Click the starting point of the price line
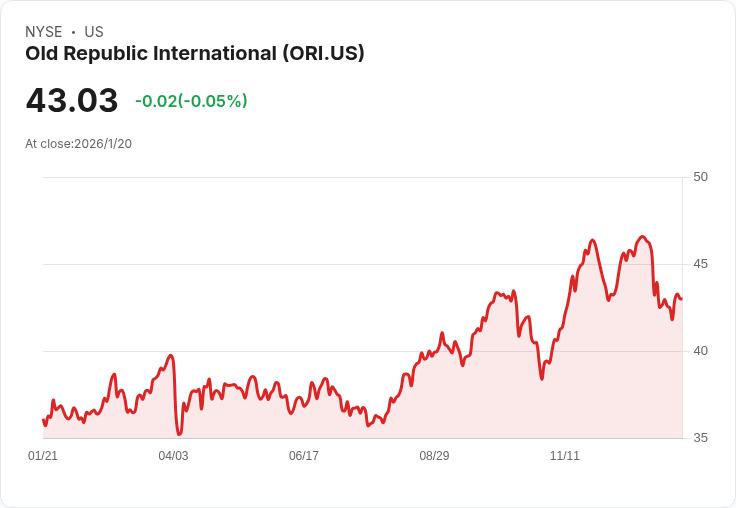The image size is (736, 508). [x=43, y=420]
